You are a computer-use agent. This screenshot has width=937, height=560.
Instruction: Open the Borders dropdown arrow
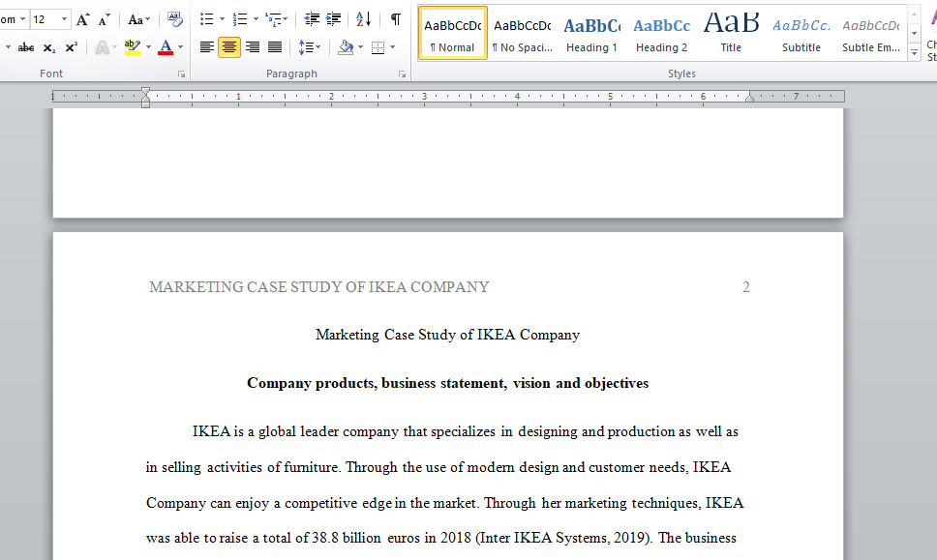pos(393,47)
